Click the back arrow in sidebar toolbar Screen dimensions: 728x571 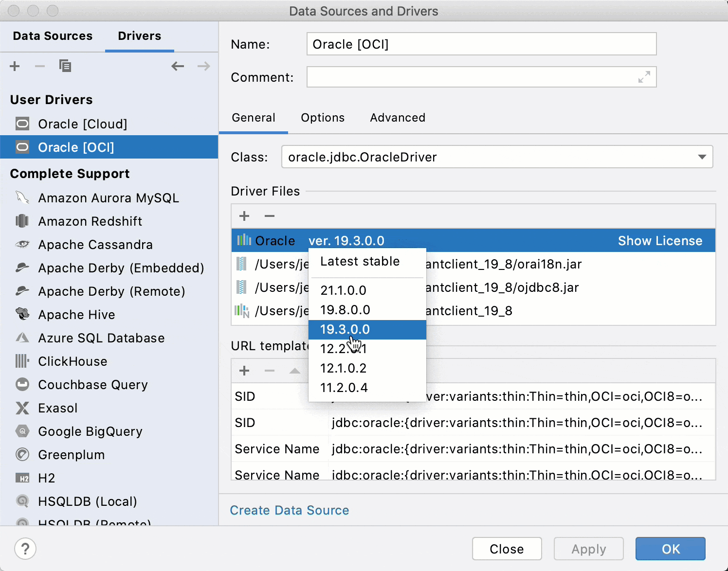pos(178,66)
